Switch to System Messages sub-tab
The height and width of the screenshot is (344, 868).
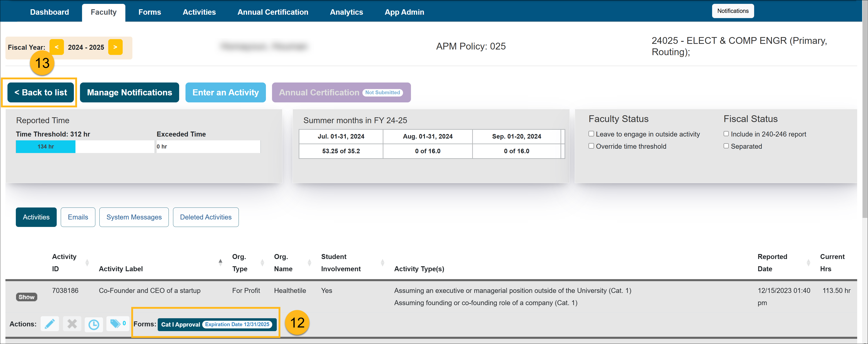134,217
